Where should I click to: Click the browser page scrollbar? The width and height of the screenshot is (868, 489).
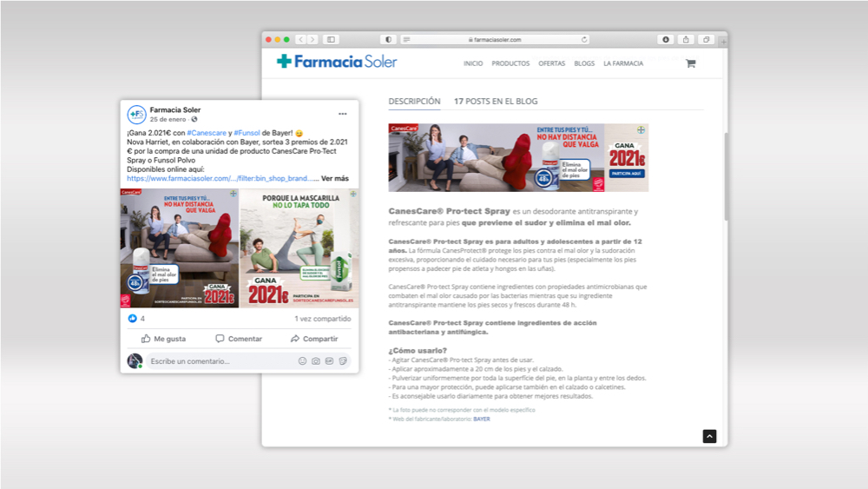coord(726,177)
